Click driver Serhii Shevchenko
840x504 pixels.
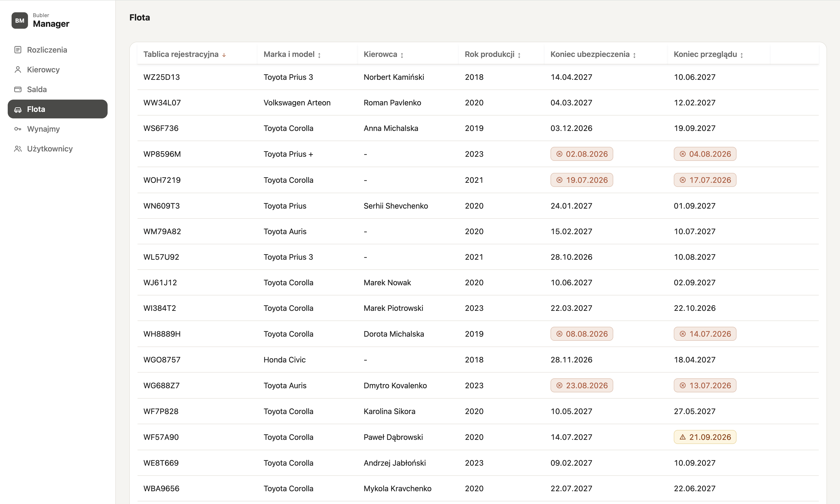pos(396,206)
